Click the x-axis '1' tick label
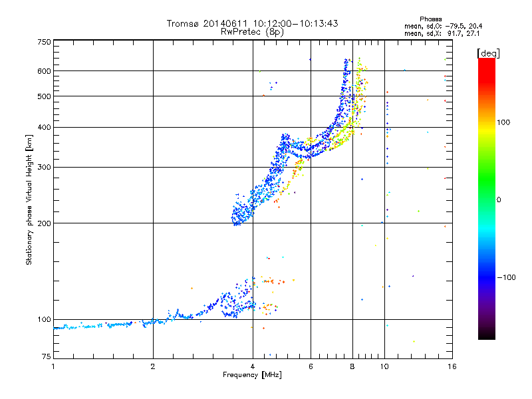The height and width of the screenshot is (399, 532). pos(53,366)
